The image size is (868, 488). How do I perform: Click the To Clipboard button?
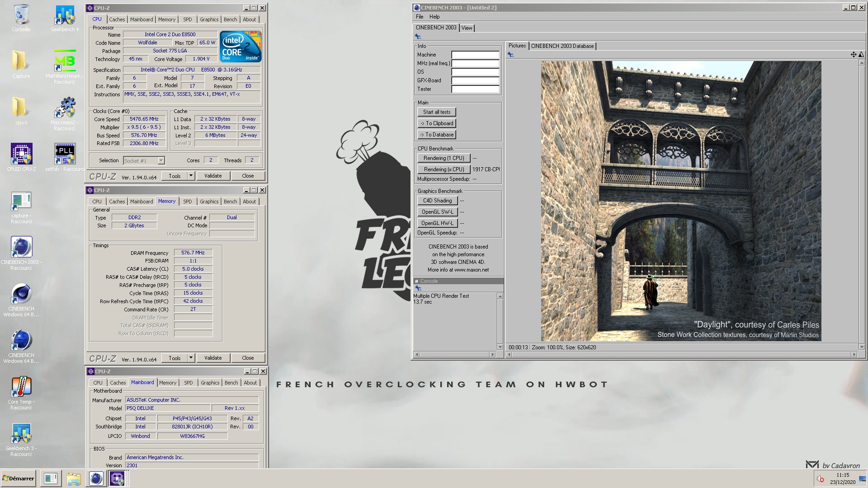[x=437, y=123]
